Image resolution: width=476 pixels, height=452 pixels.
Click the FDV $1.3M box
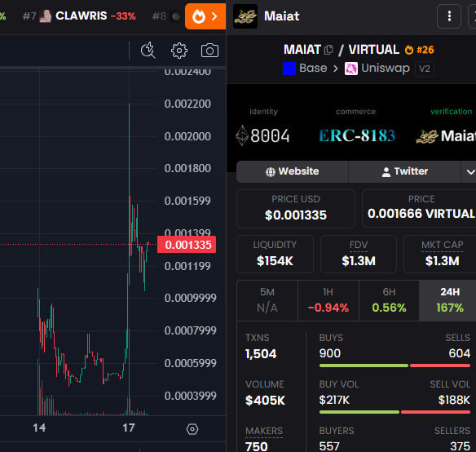coord(359,254)
